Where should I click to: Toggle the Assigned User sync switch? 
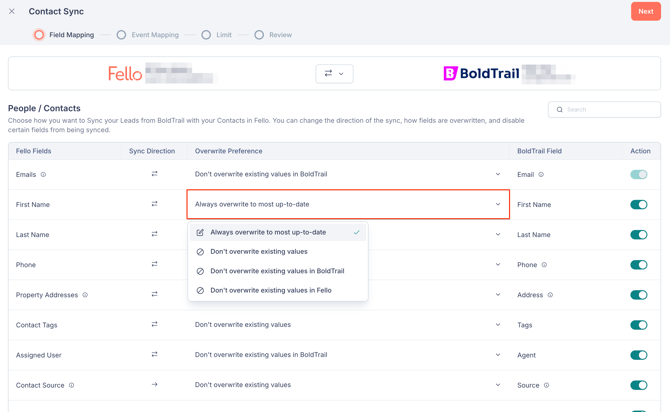point(639,355)
